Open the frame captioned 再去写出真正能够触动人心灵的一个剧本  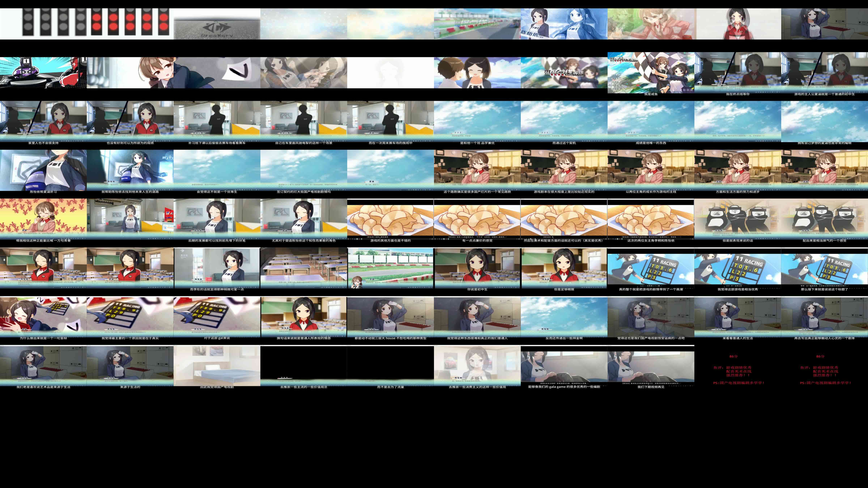pyautogui.click(x=825, y=317)
